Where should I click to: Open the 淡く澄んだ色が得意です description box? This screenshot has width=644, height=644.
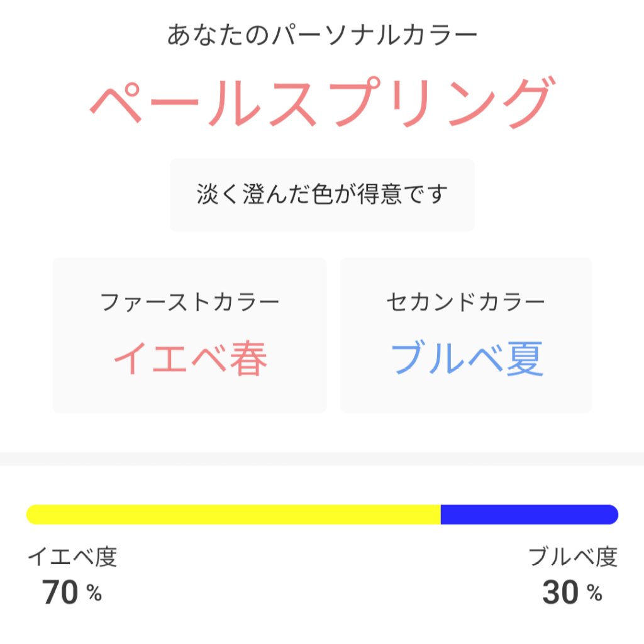pyautogui.click(x=322, y=193)
